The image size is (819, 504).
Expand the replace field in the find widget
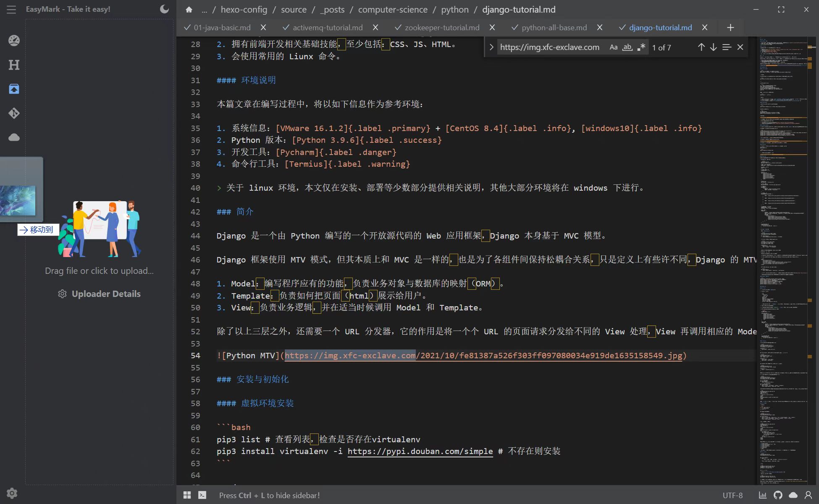point(491,47)
